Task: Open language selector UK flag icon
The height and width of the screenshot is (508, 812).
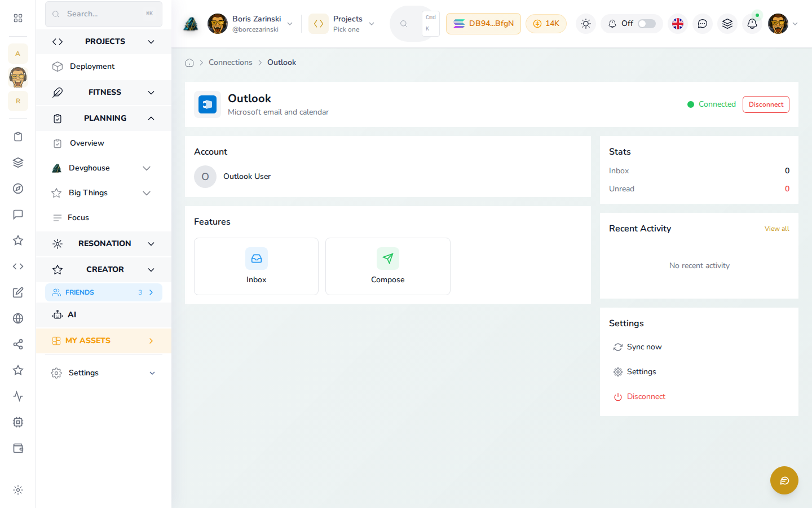Action: click(678, 24)
